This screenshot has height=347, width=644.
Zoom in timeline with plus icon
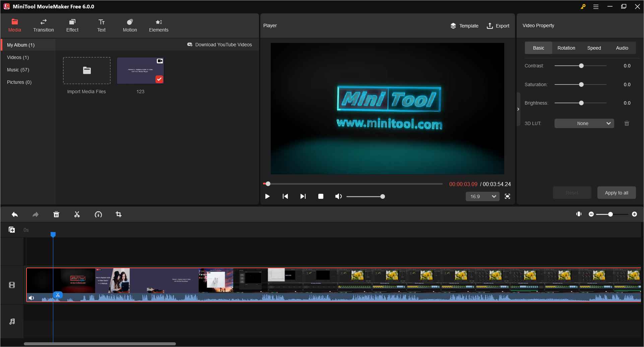point(634,214)
